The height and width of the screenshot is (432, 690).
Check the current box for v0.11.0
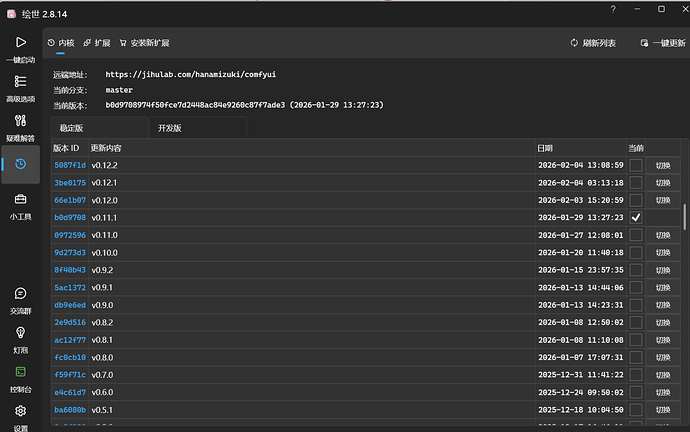(x=636, y=235)
